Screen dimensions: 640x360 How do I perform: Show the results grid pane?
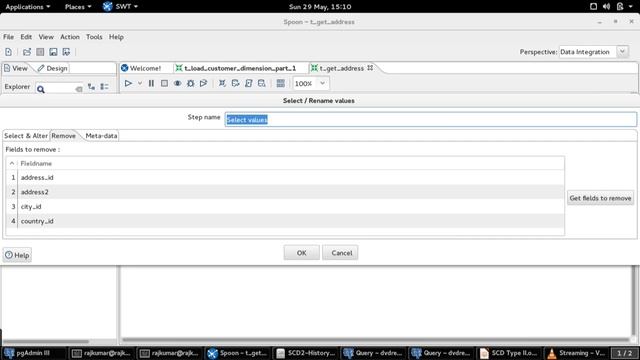click(x=280, y=83)
